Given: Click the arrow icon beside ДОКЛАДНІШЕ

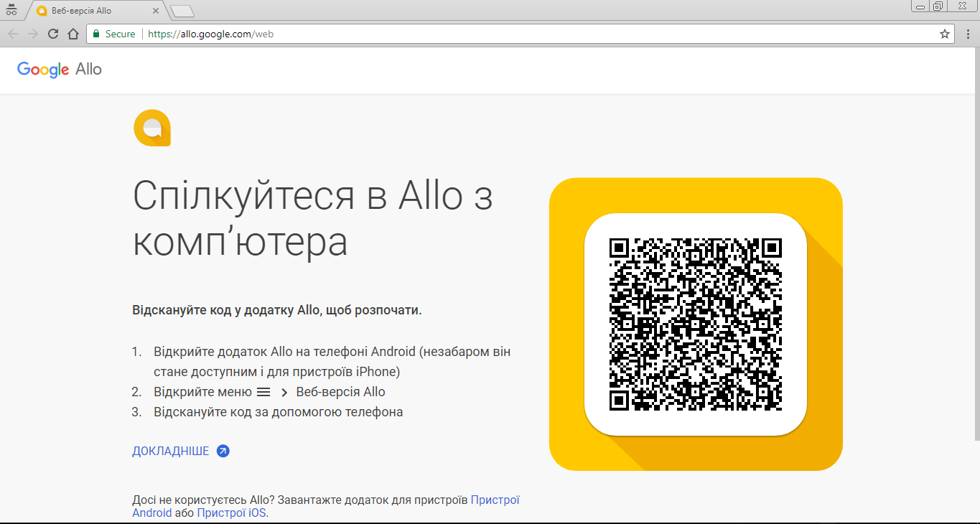Looking at the screenshot, I should [x=223, y=451].
